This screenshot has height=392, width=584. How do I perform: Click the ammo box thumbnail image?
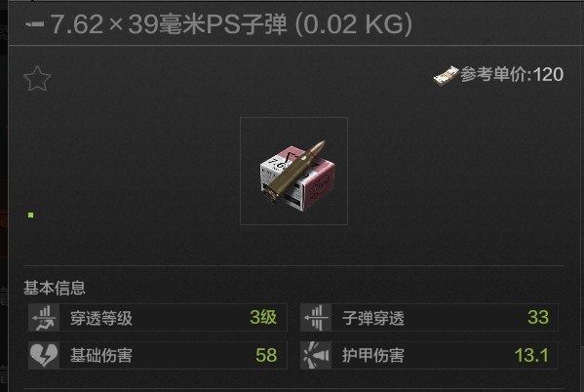pos(293,171)
